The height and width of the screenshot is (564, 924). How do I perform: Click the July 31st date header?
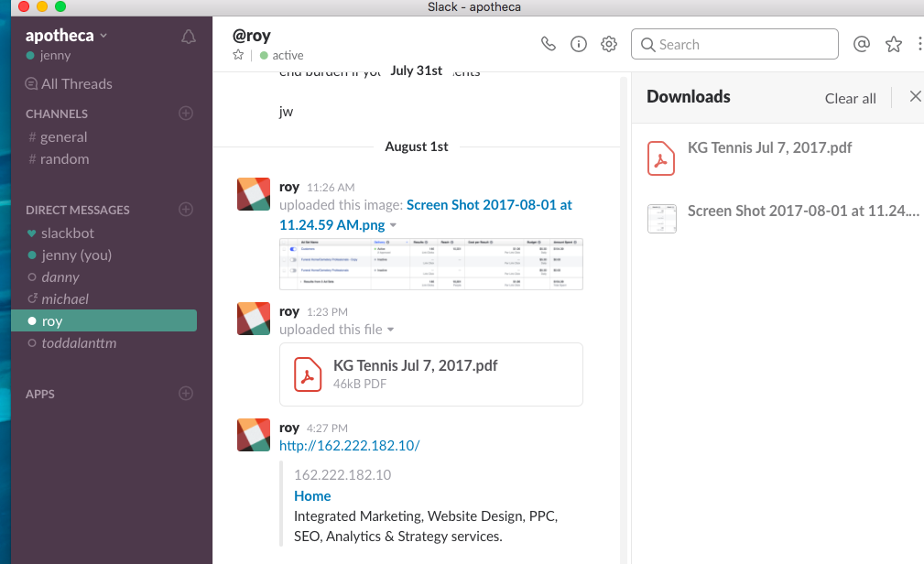tap(416, 70)
